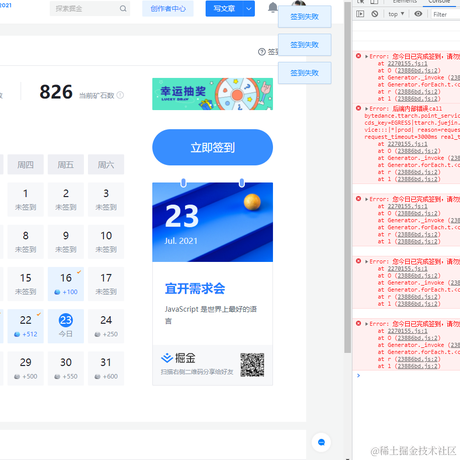This screenshot has height=460, width=460.
Task: Select calendar day 2
Action: 66,199
